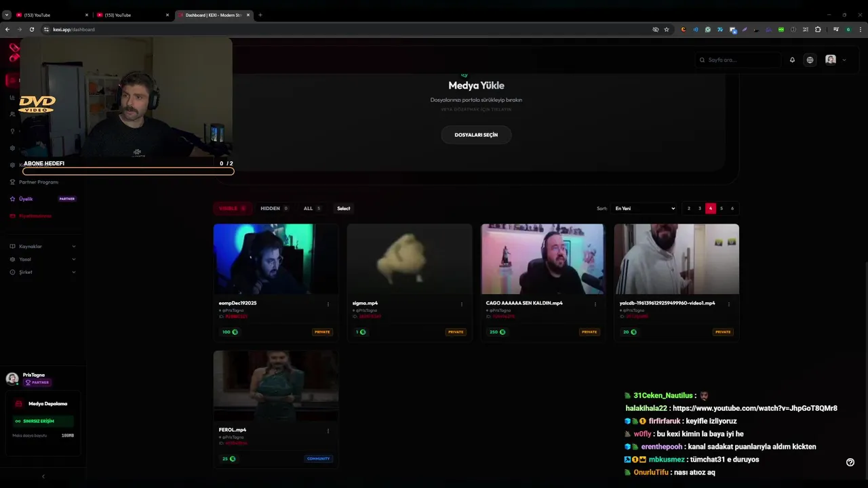
Task: Open the eompDec192025 video thumbnail
Action: 275,259
